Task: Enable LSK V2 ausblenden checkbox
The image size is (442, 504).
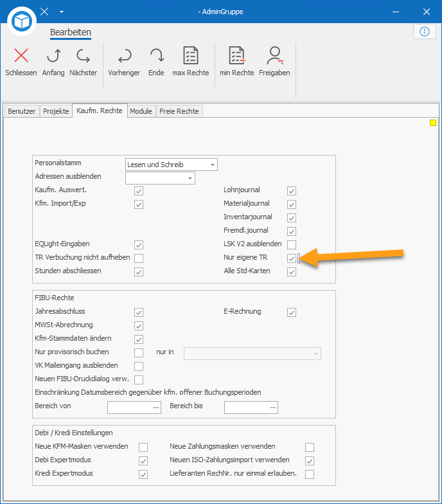Action: tap(292, 245)
